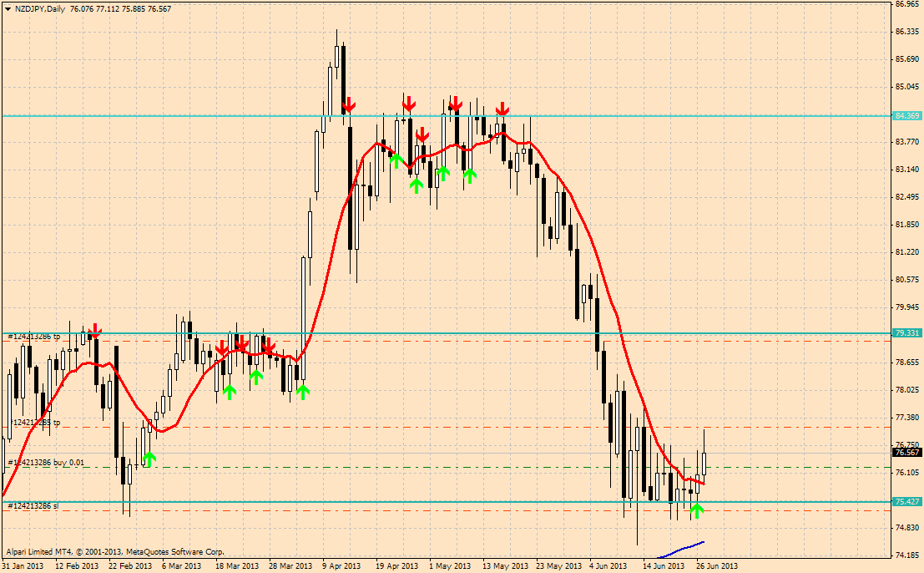The width and height of the screenshot is (924, 573).
Task: Click the green up arrow under 26 Jun 2013 candles
Action: click(x=696, y=510)
